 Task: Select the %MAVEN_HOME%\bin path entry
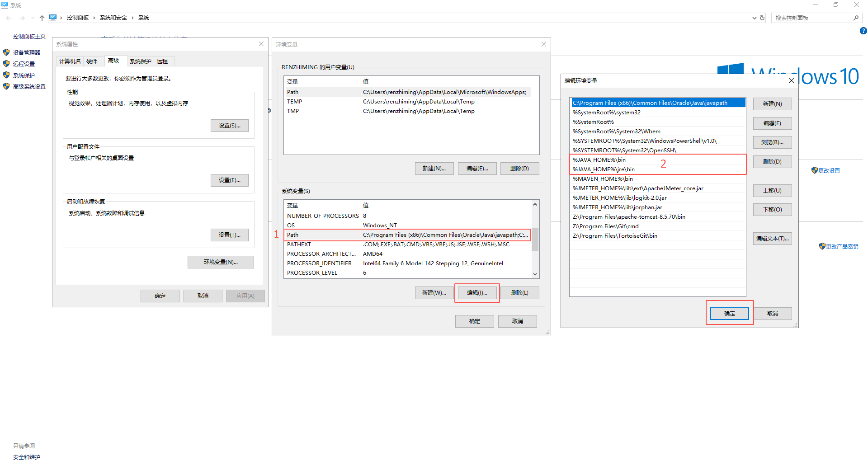658,179
